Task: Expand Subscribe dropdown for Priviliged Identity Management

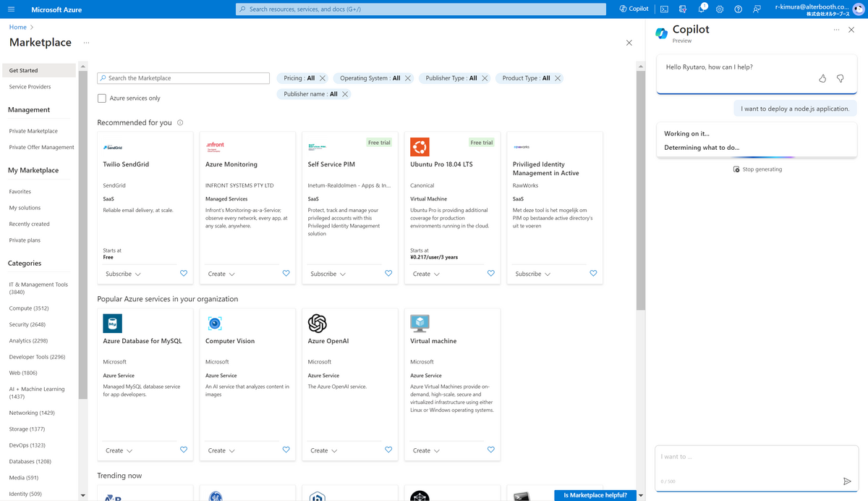Action: [532, 274]
